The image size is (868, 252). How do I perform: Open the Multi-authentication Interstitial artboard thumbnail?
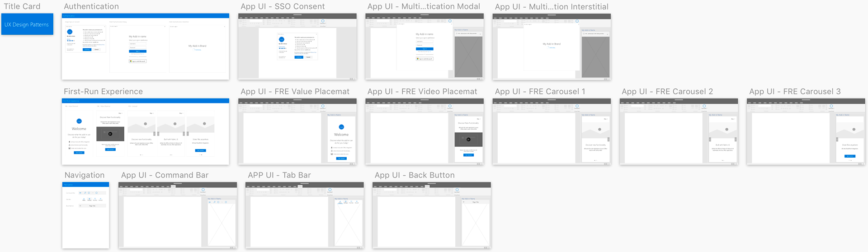click(x=552, y=47)
